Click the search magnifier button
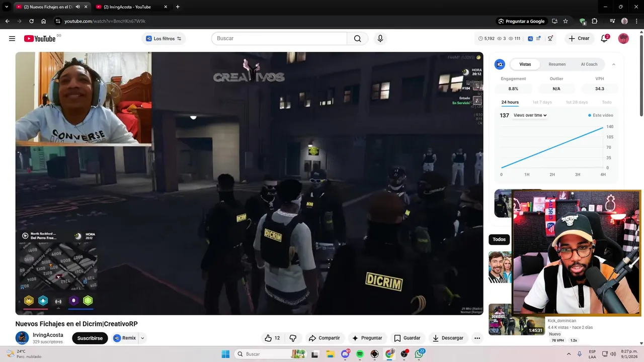Screen dimensions: 644x362 click(x=357, y=39)
